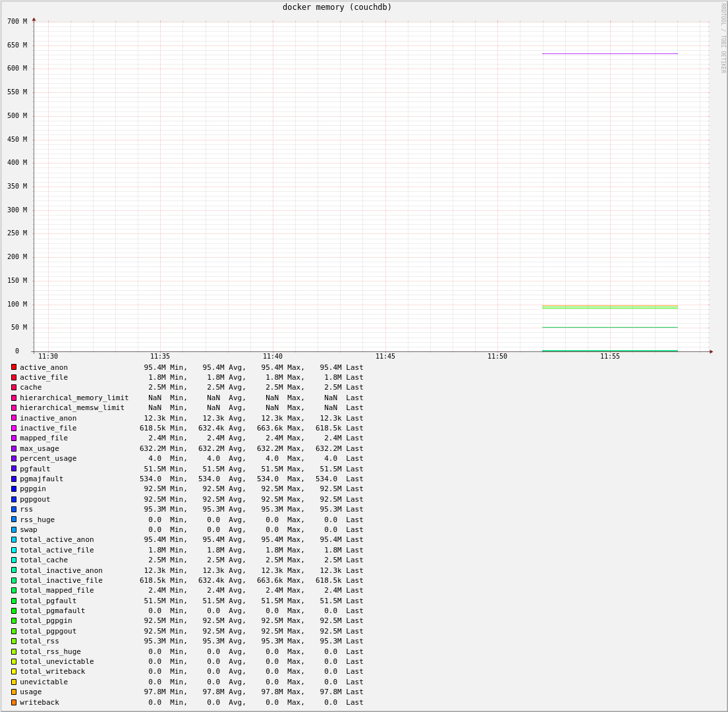
Task: Select the percent_usage legend entry
Action: click(49, 458)
